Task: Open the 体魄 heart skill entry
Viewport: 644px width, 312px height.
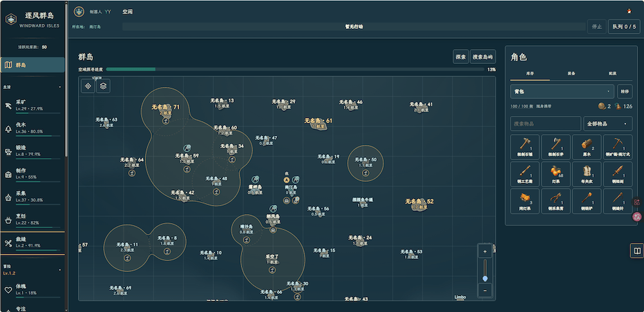Action: point(32,290)
